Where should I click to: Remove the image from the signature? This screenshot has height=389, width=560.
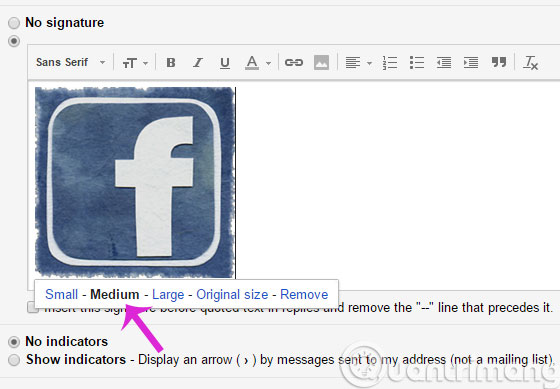coord(304,294)
